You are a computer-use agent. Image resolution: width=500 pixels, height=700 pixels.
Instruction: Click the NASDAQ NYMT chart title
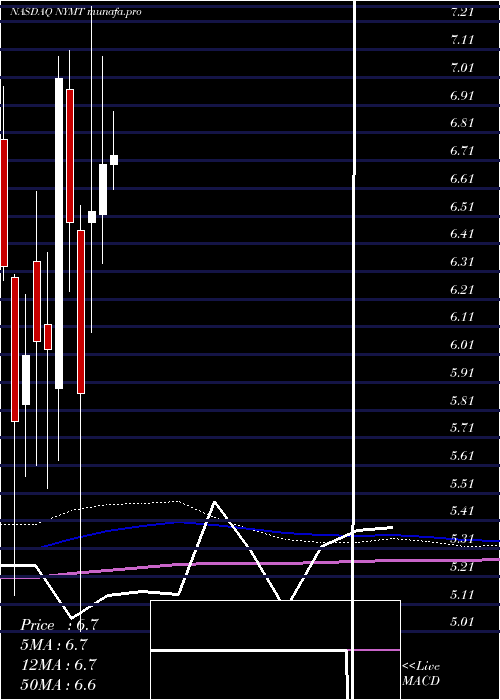point(75,12)
